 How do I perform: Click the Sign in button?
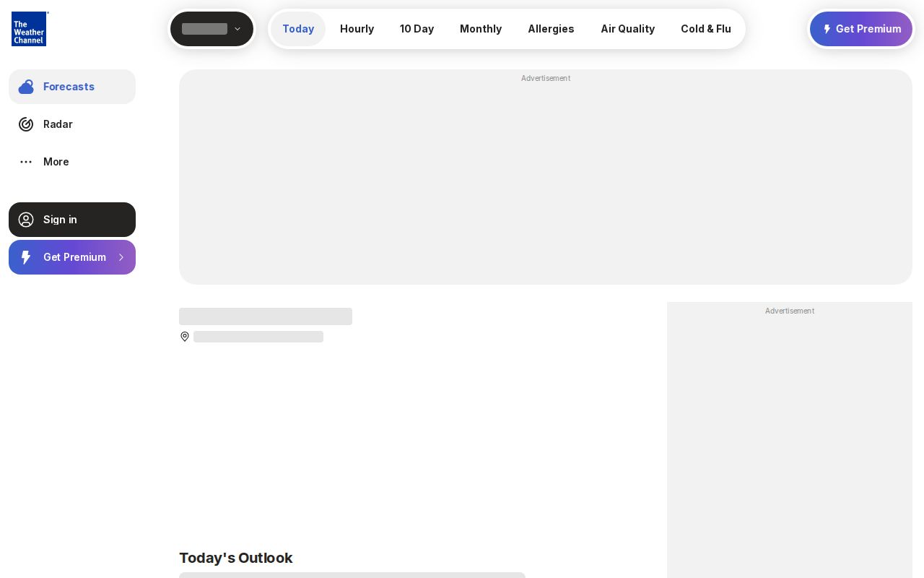tap(72, 220)
